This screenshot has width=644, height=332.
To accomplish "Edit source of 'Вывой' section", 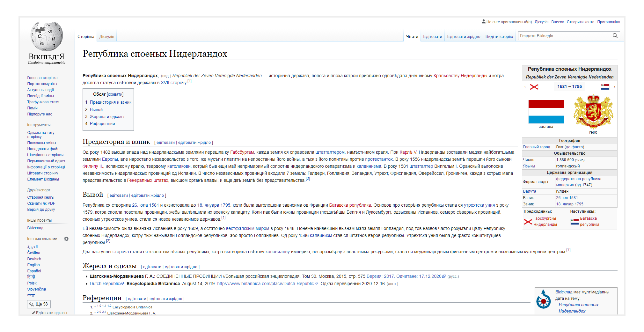I will [148, 196].
